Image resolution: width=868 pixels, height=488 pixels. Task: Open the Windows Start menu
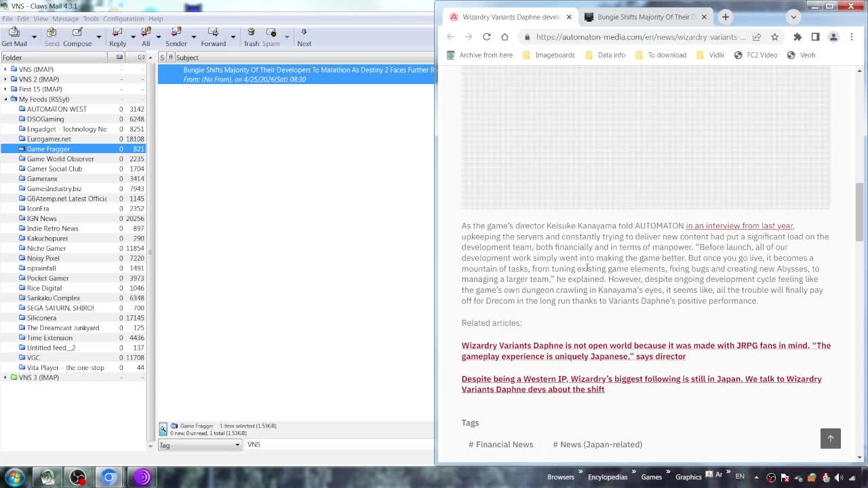coord(14,476)
